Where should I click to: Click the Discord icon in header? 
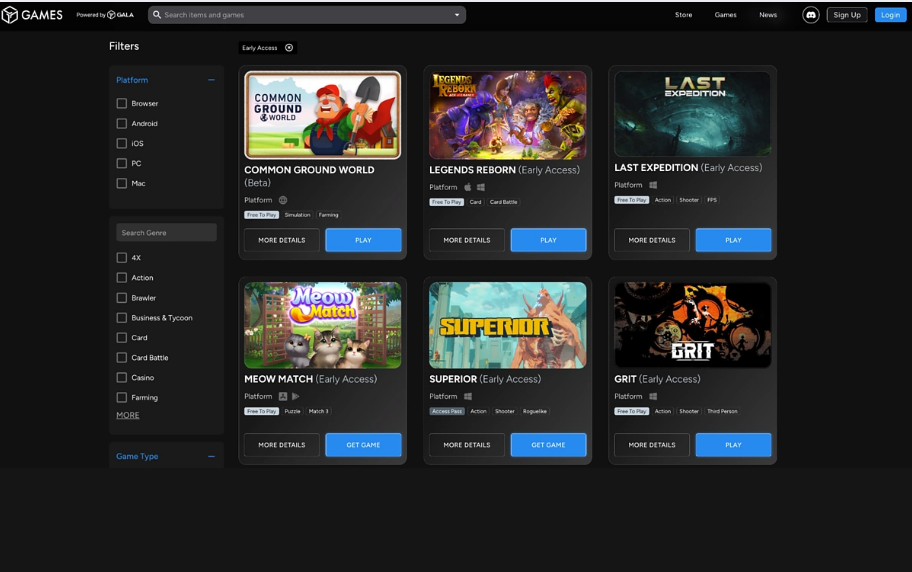tap(811, 15)
